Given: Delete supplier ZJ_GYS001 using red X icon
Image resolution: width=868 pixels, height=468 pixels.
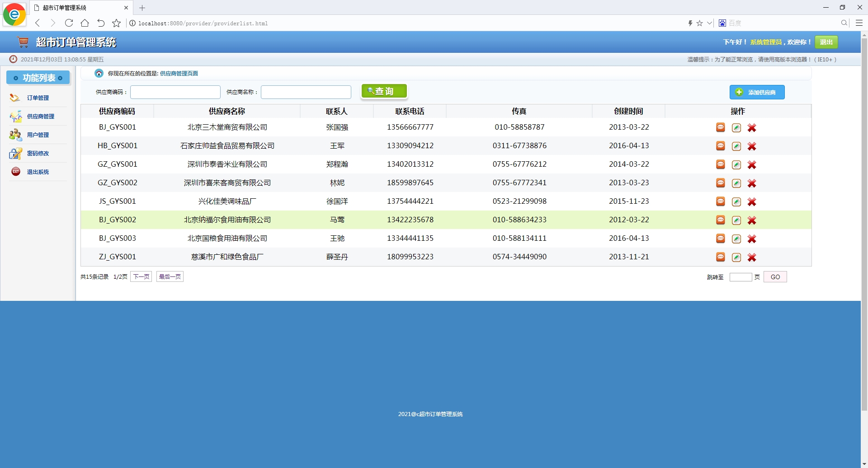Looking at the screenshot, I should pos(752,257).
